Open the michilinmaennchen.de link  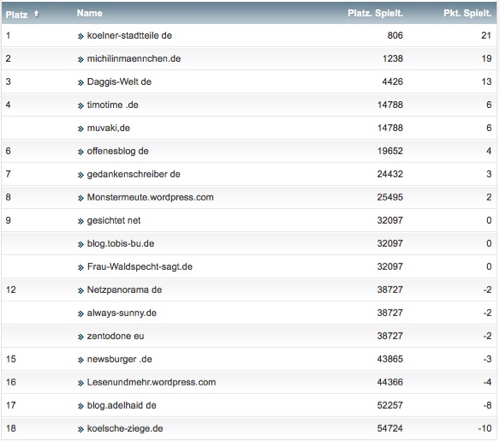pyautogui.click(x=134, y=59)
